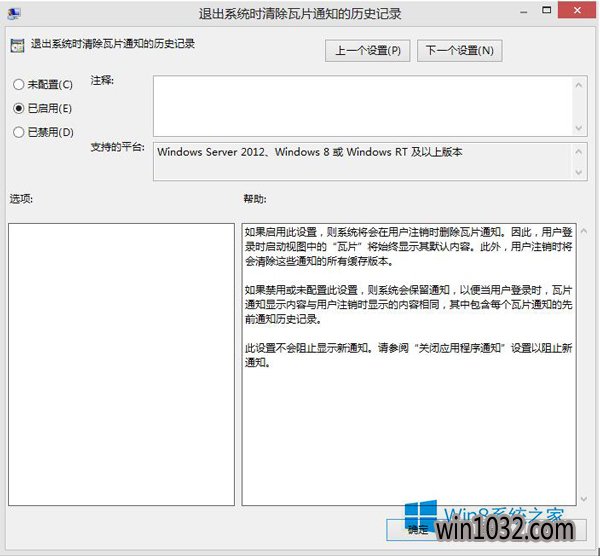Select the 已启用(E) radio option
Image resolution: width=600 pixels, height=556 pixels.
pos(18,107)
